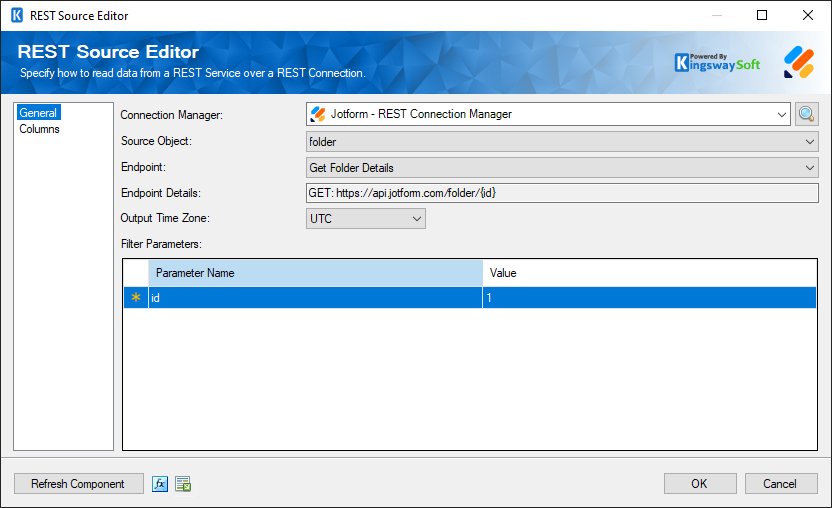Click the KingswaySoft logo in header
The height and width of the screenshot is (508, 832).
(717, 63)
